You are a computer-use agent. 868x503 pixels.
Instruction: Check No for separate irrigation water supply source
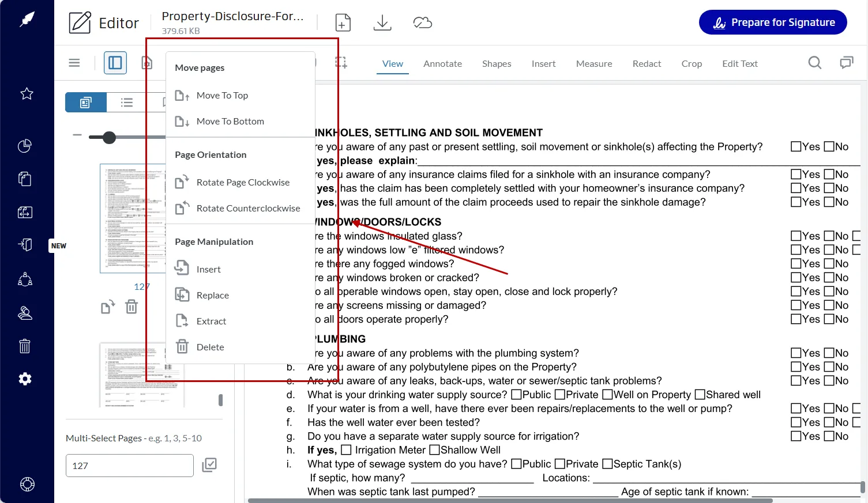coord(829,436)
